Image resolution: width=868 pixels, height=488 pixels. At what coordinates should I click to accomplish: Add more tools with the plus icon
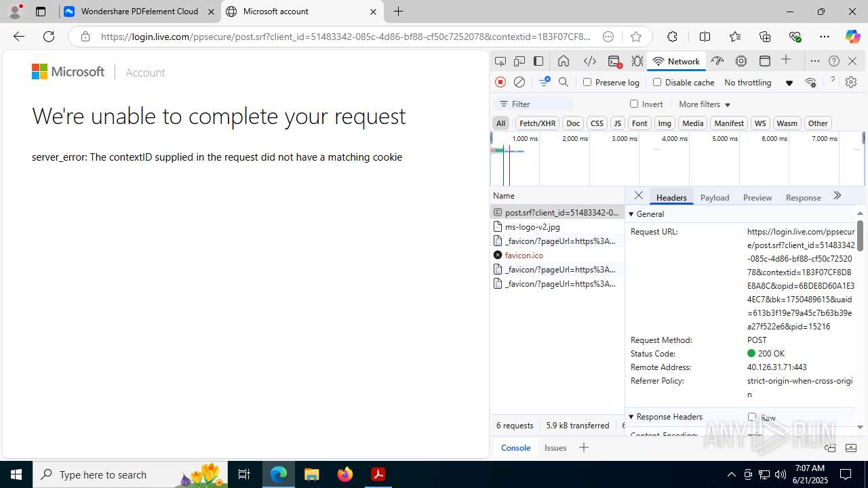(786, 60)
